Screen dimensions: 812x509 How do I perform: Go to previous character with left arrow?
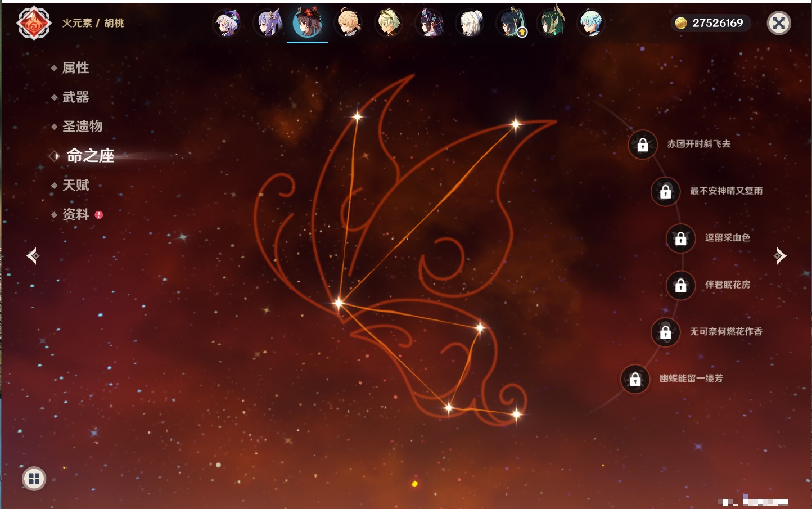tap(33, 256)
